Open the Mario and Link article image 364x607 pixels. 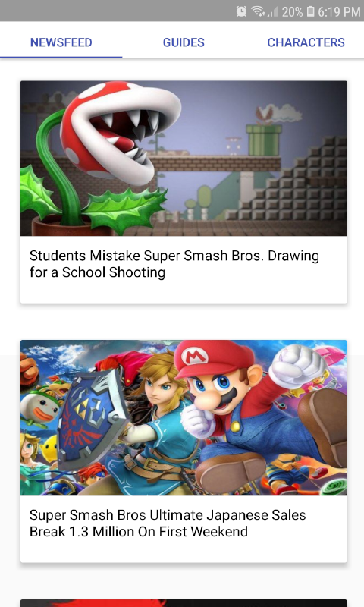[x=184, y=418]
